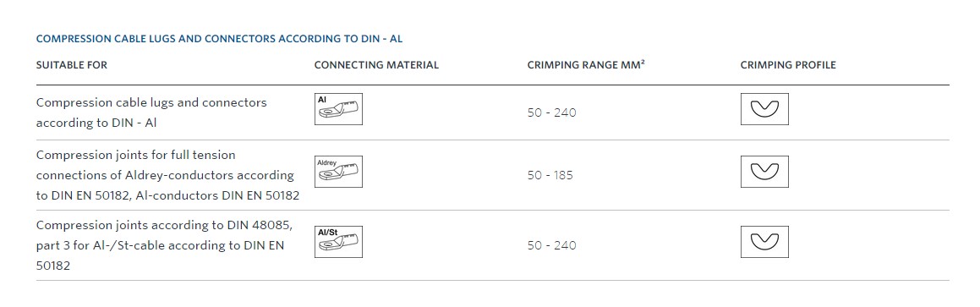The width and height of the screenshot is (980, 307).
Task: Click the 'Connecting material' column header
Action: point(376,65)
